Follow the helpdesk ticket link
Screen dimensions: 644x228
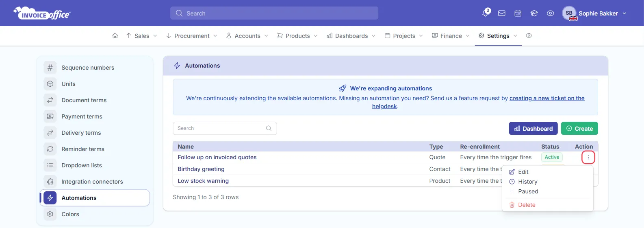tap(547, 98)
